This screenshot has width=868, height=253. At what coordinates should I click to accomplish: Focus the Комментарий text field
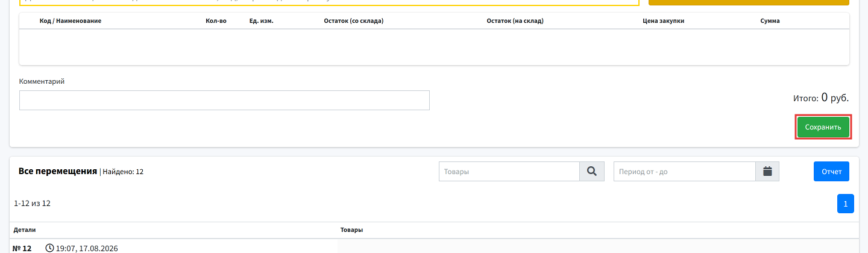click(x=224, y=101)
